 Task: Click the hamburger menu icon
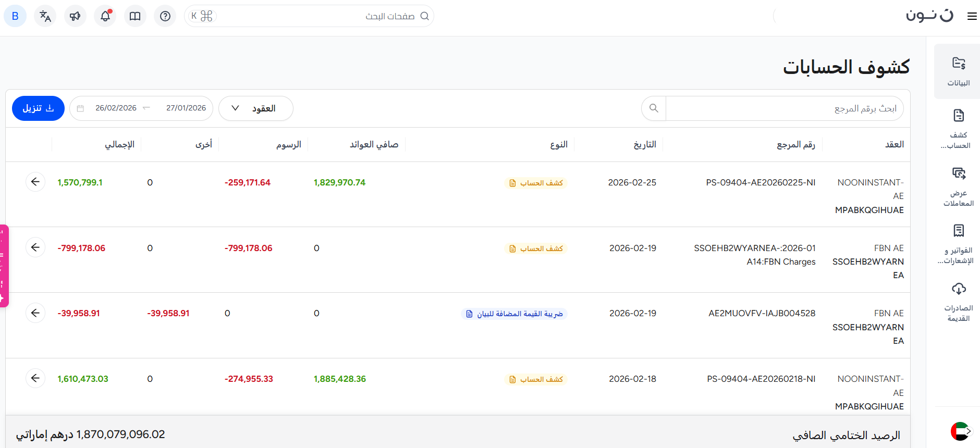click(x=972, y=16)
